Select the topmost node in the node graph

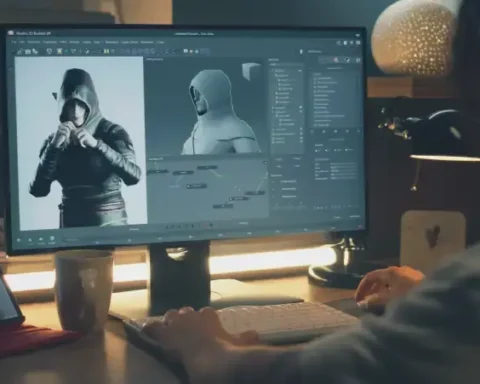[207, 167]
